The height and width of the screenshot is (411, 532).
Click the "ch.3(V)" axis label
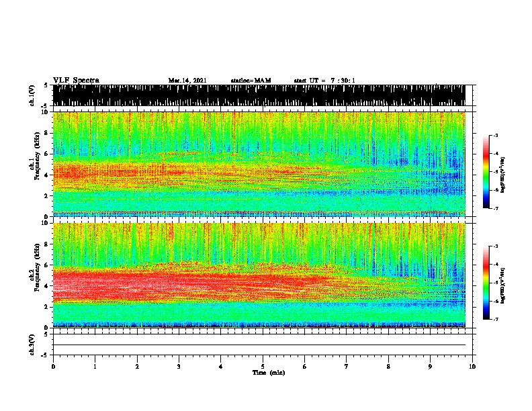tap(32, 345)
